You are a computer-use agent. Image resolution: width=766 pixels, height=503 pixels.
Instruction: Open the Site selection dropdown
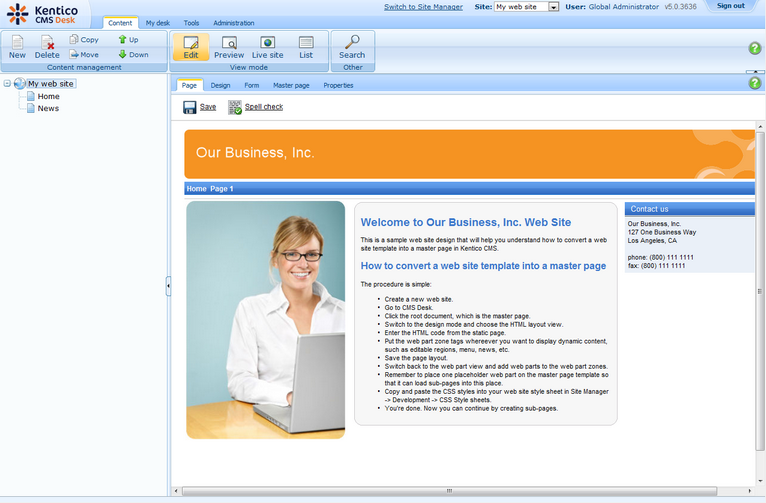click(554, 7)
